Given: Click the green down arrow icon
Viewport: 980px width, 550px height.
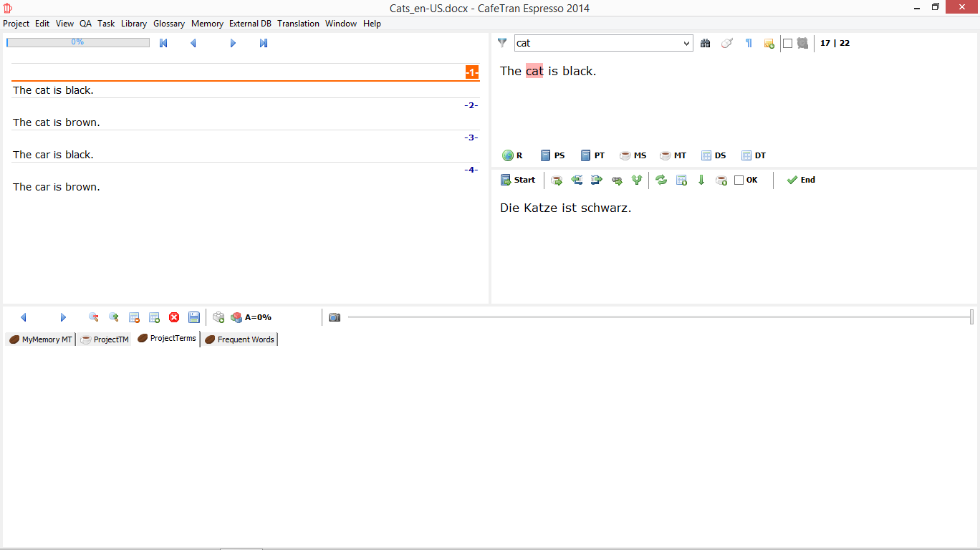Looking at the screenshot, I should 701,180.
